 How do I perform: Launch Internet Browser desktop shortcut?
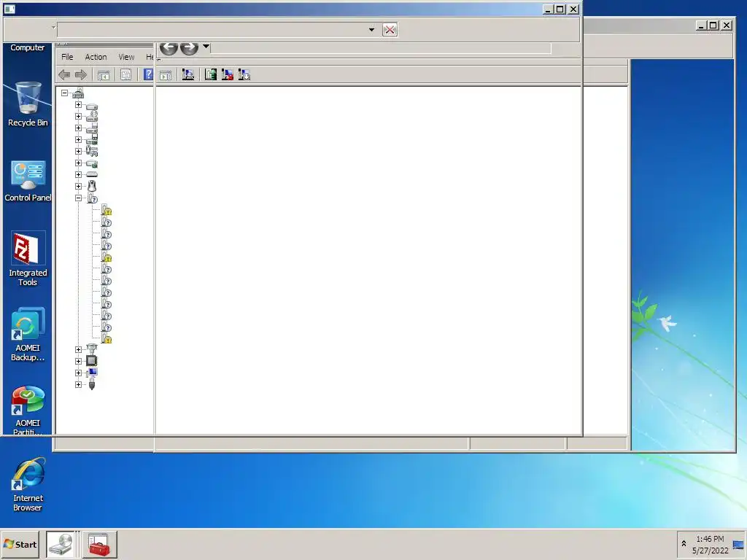[x=28, y=485]
